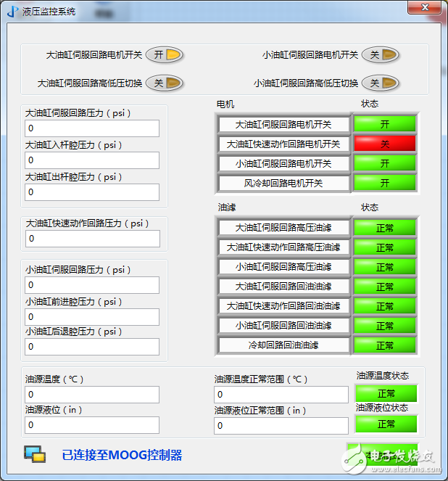Click the 液压监控系统 title bar app icon
Screen dimensions: 448x481
coord(12,11)
